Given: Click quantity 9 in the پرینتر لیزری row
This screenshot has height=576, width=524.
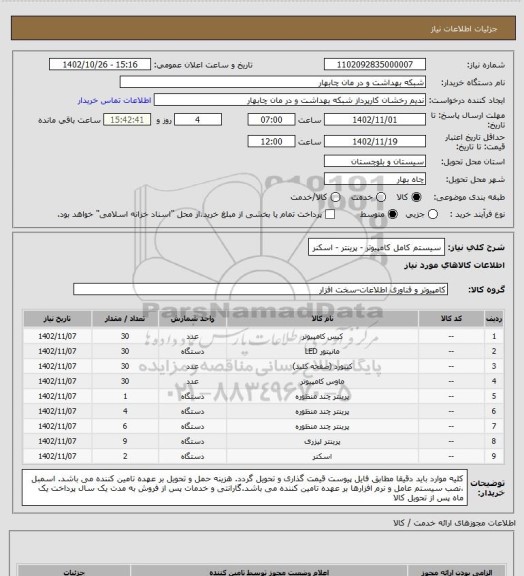Looking at the screenshot, I should click(125, 441).
